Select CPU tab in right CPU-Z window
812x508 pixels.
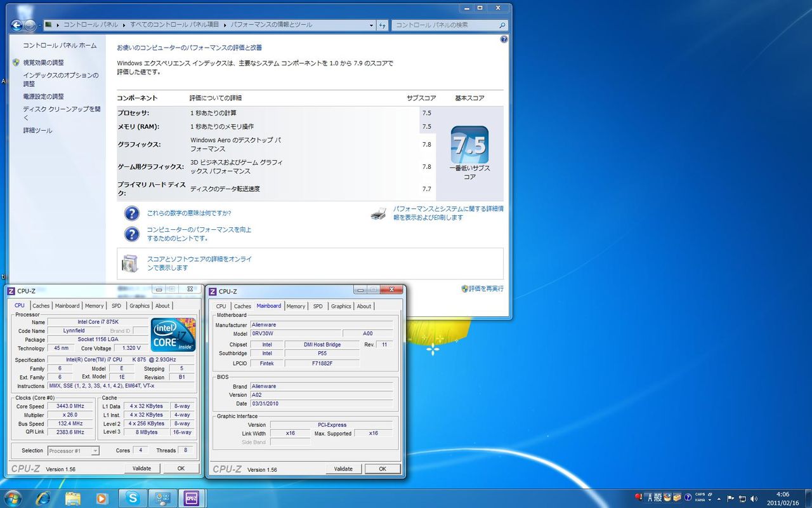[x=221, y=306]
